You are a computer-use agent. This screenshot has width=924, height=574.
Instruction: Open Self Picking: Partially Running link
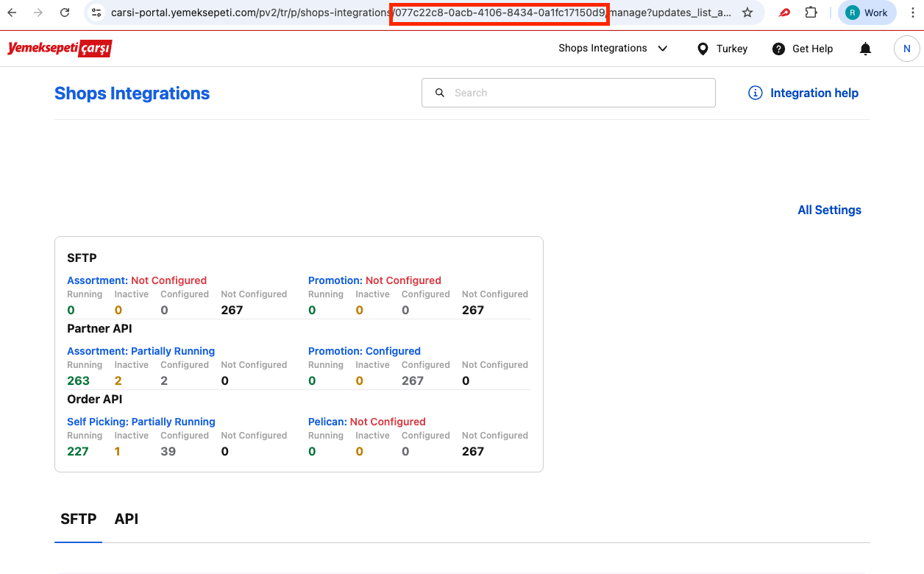141,422
